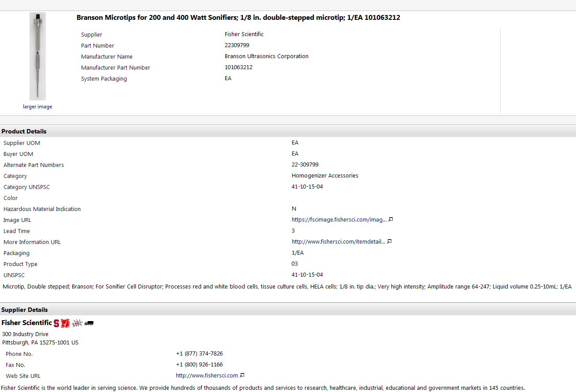This screenshot has height=392, width=576.
Task: Open the larger image link
Action: 37,107
